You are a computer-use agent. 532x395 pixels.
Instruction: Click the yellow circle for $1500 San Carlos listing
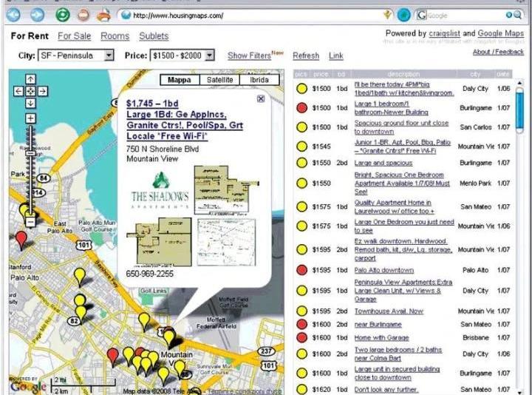[301, 127]
